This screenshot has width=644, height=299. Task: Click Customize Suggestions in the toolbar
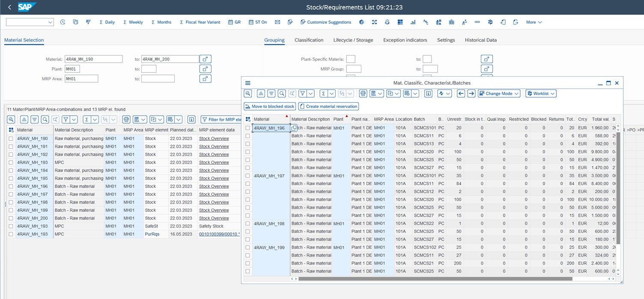click(x=325, y=22)
